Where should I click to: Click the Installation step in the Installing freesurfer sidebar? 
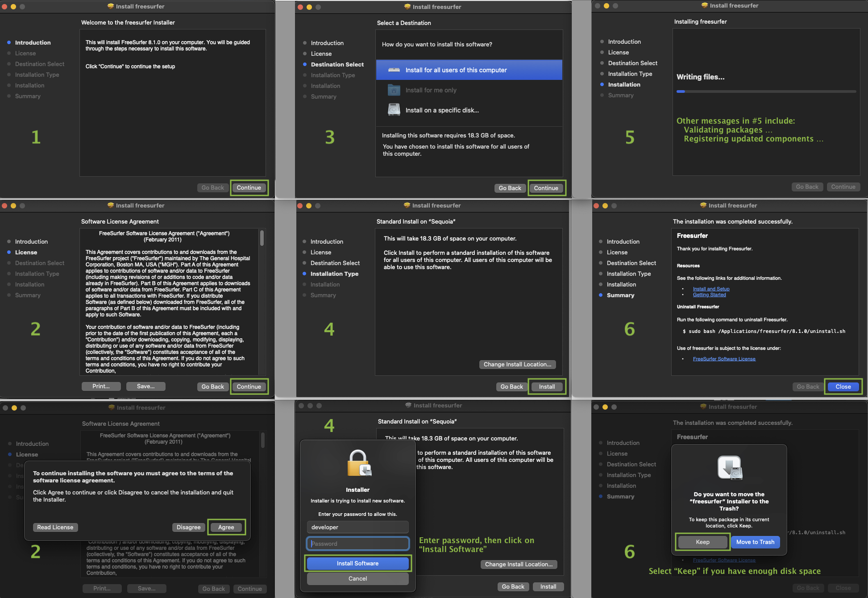[x=624, y=85]
